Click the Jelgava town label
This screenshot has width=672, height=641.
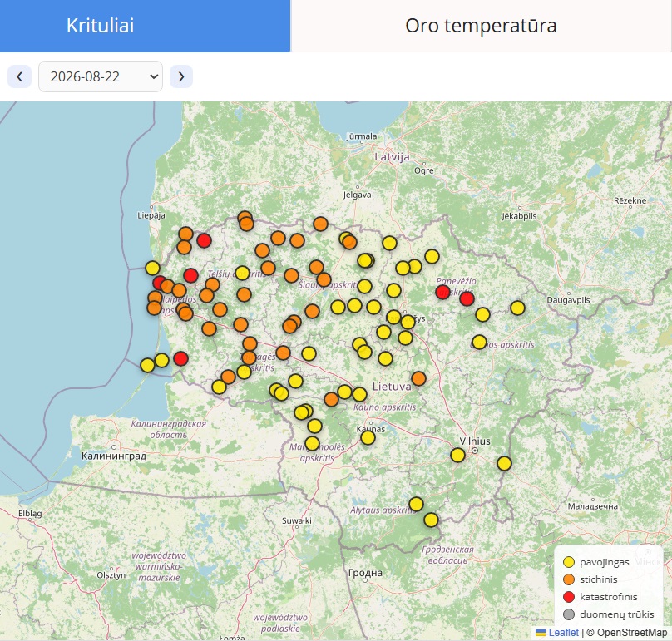(x=357, y=195)
